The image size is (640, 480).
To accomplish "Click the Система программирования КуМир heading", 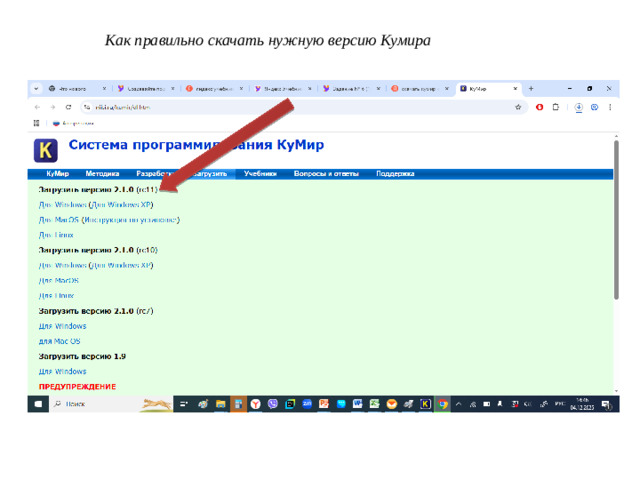I will [196, 145].
